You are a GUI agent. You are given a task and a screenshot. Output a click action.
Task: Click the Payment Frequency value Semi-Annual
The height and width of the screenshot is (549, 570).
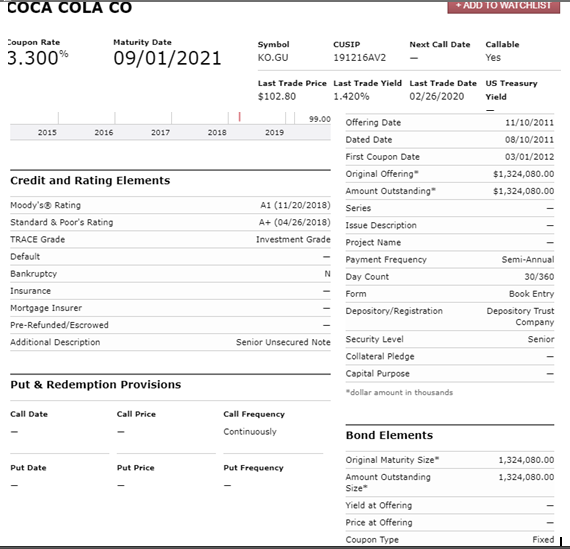pos(528,260)
